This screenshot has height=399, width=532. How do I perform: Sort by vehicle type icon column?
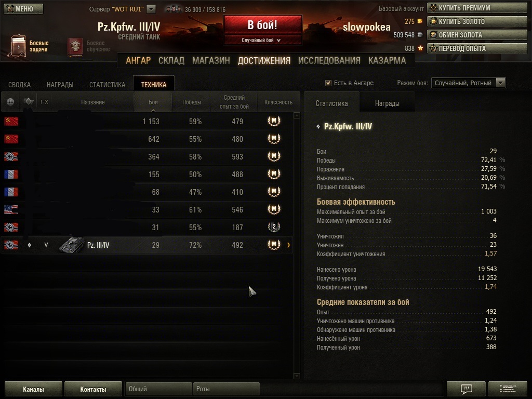28,101
